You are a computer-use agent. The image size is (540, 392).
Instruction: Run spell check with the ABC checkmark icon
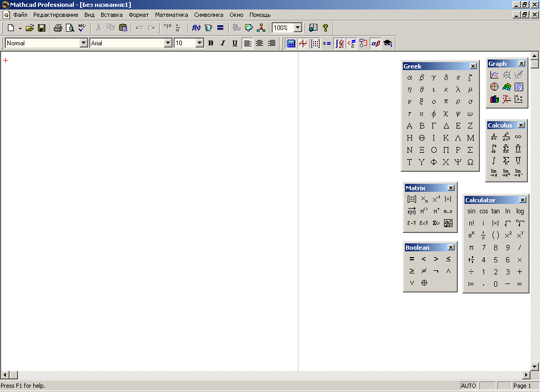pyautogui.click(x=82, y=28)
